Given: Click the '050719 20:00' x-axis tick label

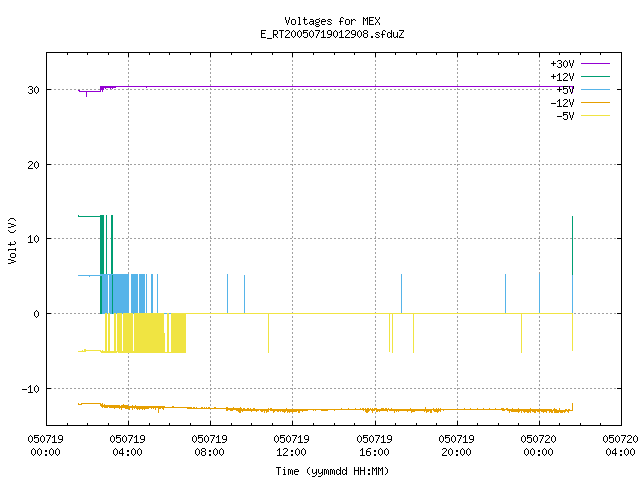Looking at the screenshot, I should click(456, 445).
